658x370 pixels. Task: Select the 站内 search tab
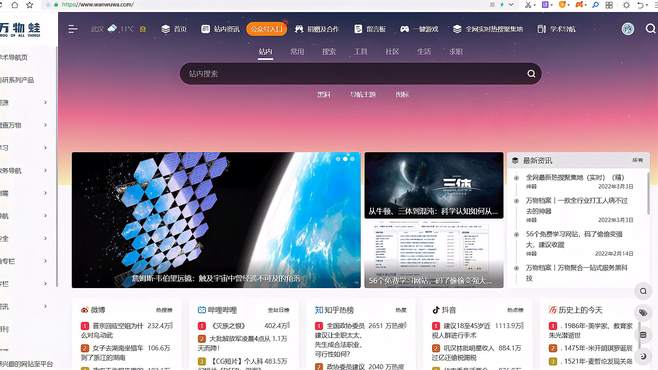coord(265,52)
